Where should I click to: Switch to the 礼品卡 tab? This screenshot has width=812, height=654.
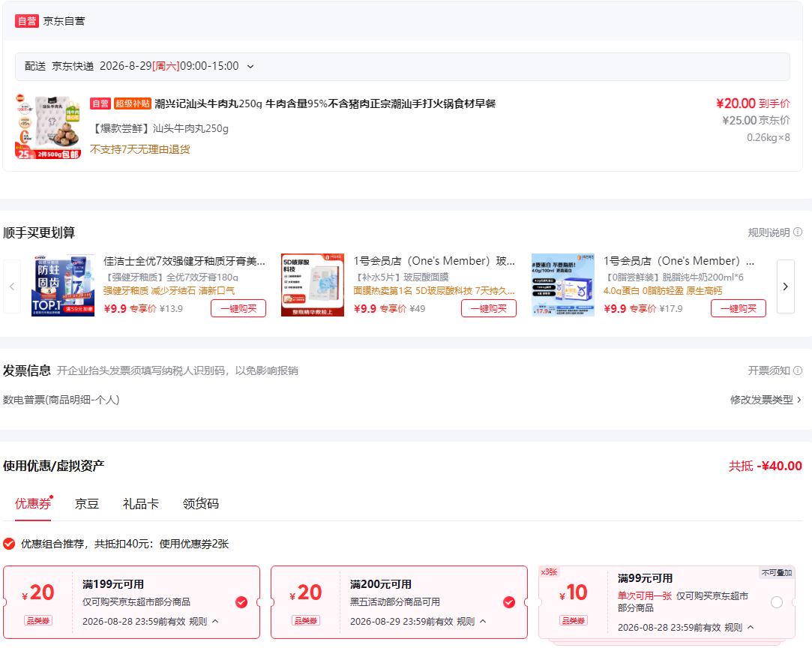point(140,504)
